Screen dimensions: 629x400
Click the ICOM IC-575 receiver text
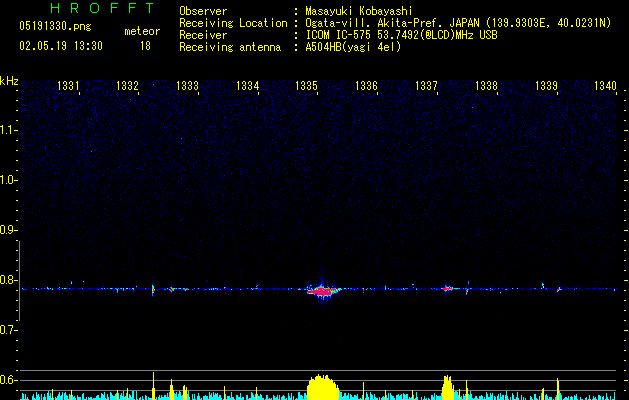coord(401,35)
